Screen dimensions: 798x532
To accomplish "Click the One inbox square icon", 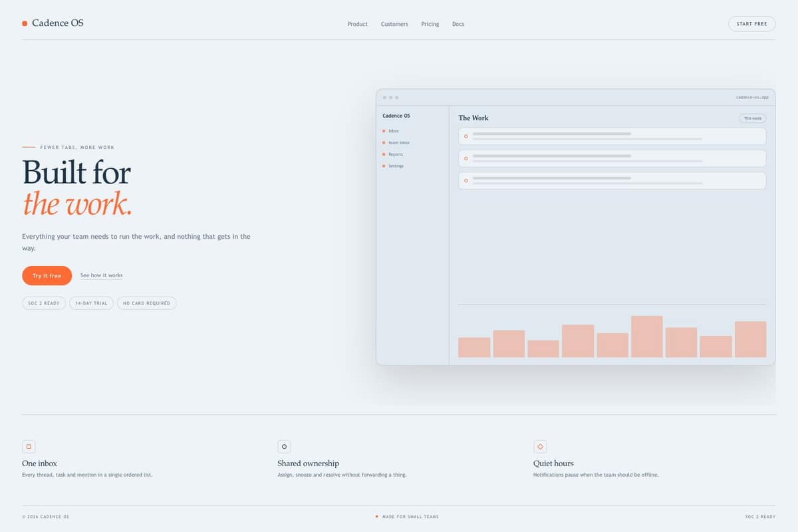I will click(x=29, y=447).
